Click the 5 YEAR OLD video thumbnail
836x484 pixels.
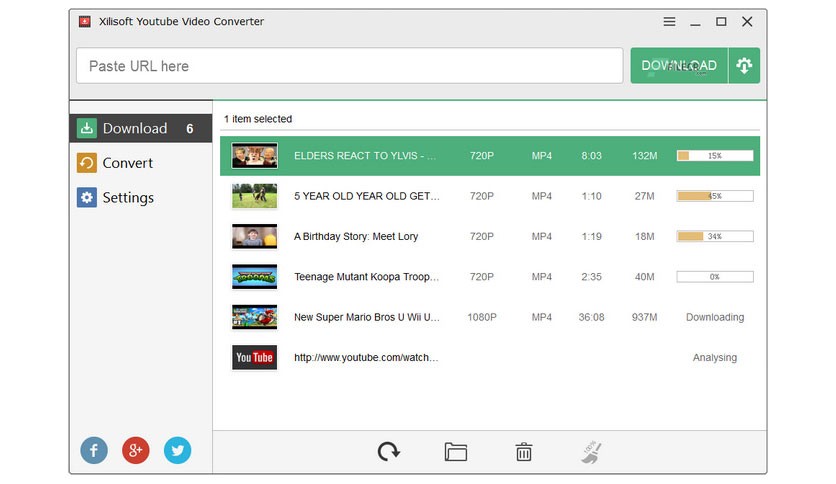[x=254, y=196]
